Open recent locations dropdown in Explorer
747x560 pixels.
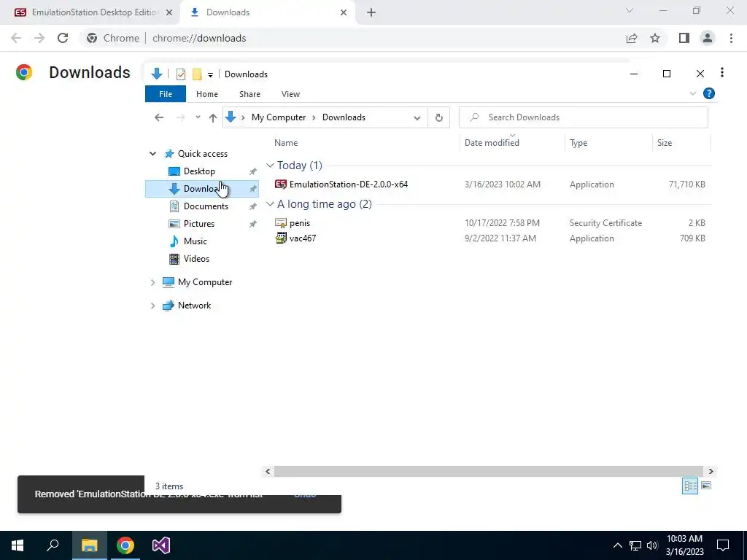click(198, 117)
